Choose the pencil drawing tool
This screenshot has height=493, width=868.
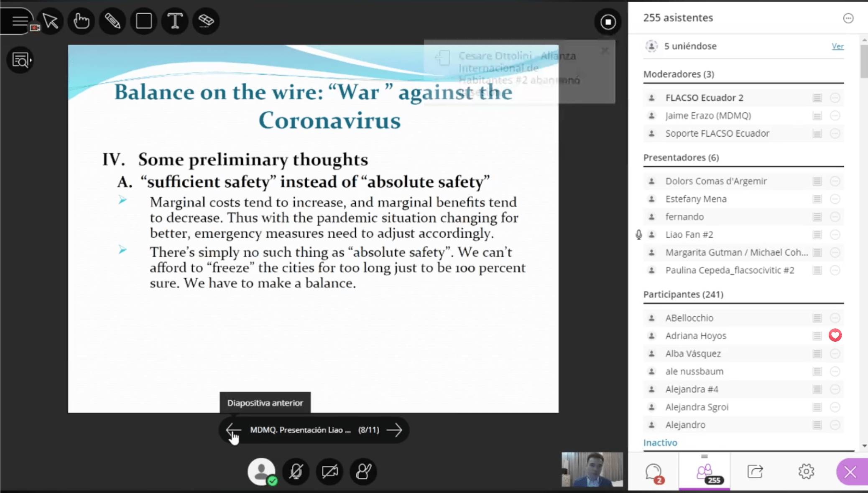click(x=112, y=21)
